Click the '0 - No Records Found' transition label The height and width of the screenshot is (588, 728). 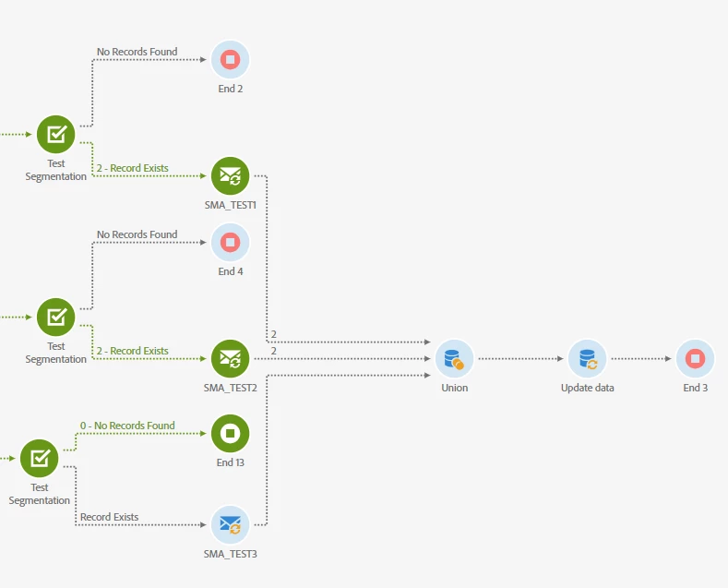(127, 426)
